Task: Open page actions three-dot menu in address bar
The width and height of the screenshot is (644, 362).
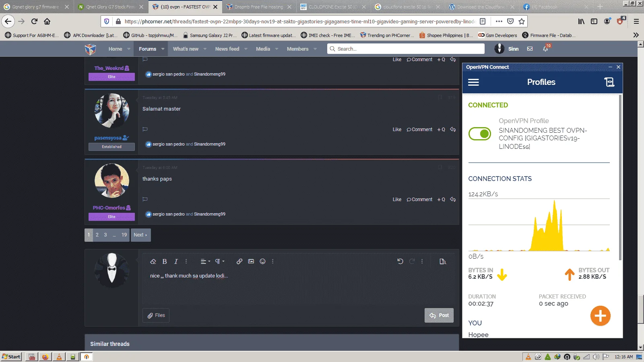Action: (499, 21)
